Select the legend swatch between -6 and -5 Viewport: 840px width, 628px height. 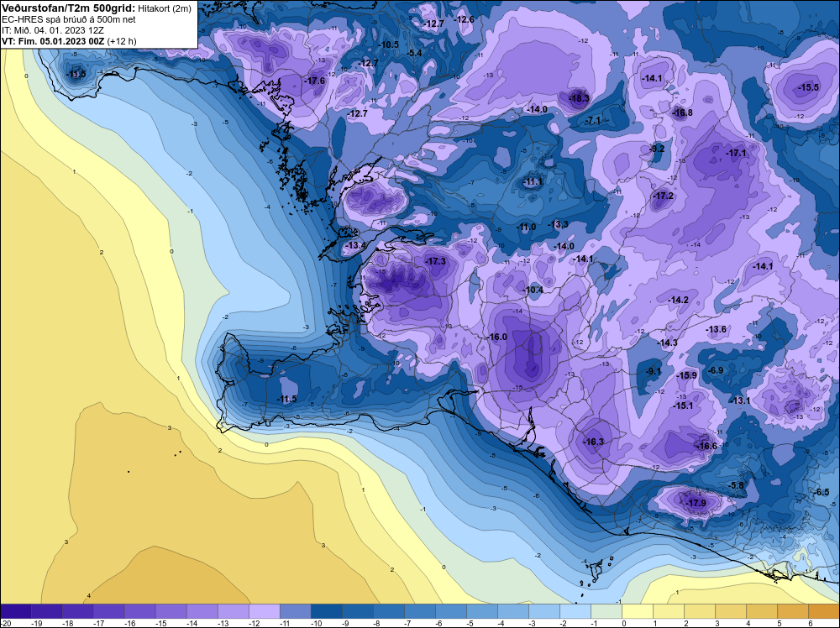(451, 611)
